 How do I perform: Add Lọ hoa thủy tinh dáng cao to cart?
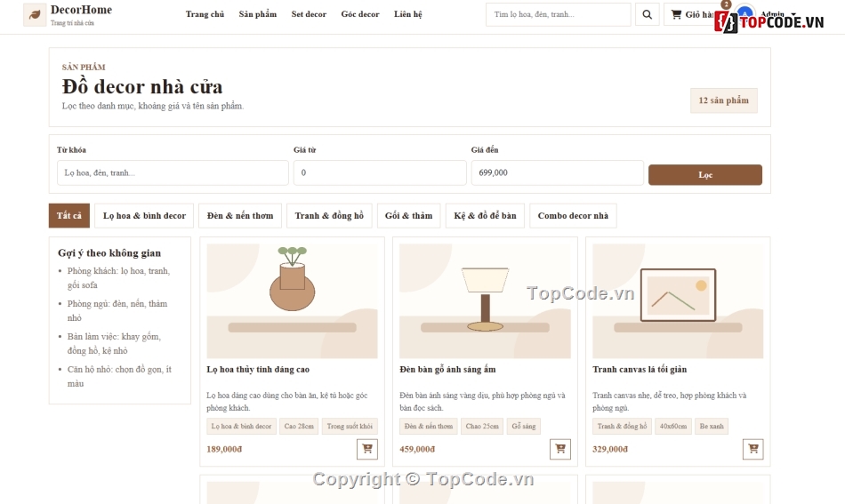[x=367, y=449]
